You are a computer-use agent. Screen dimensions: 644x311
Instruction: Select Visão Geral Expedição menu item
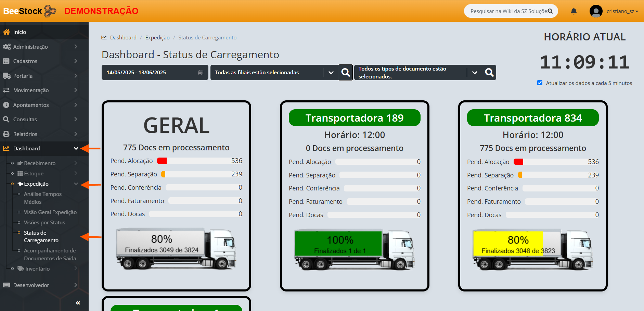click(50, 212)
